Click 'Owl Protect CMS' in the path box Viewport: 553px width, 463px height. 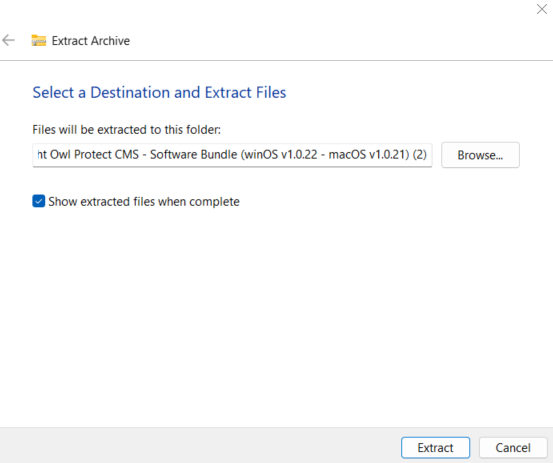[x=95, y=155]
